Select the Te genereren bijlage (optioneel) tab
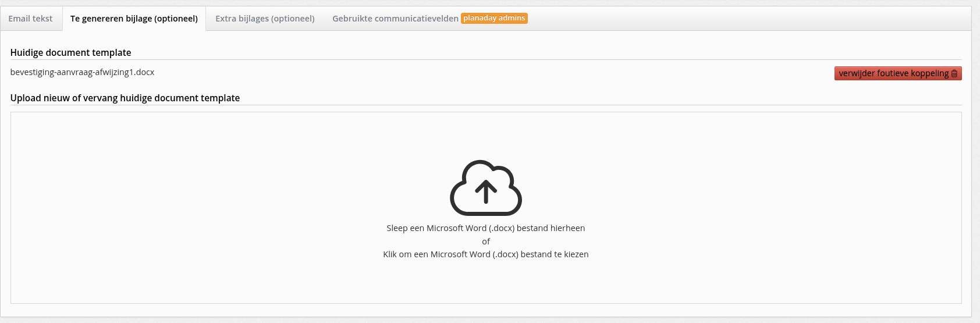 point(134,19)
